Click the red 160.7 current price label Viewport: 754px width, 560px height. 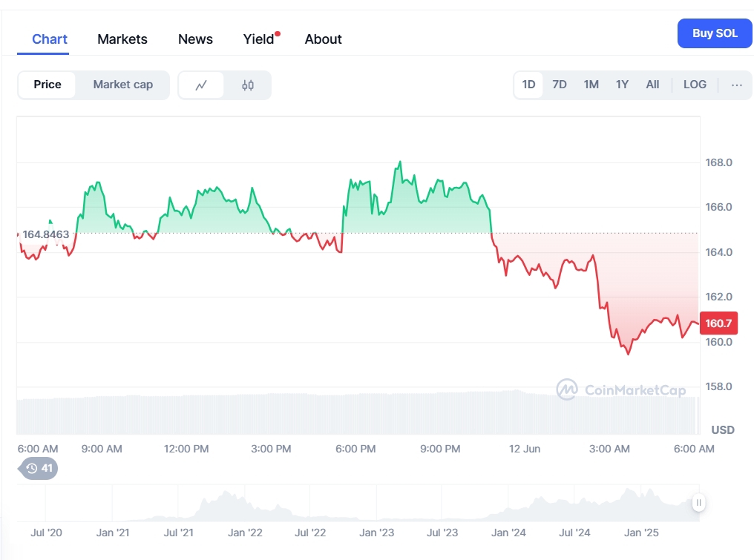point(718,323)
